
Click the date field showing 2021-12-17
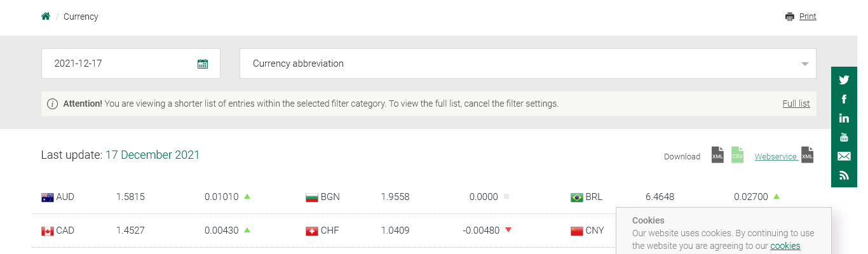click(121, 63)
